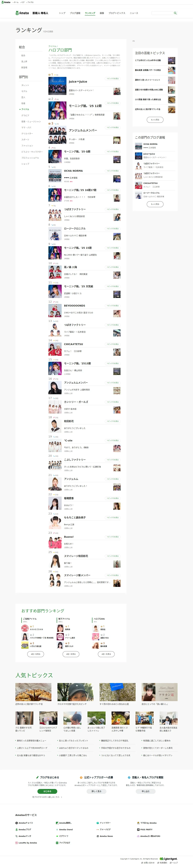193x868 pixels.
Task: Open the Amebaチョイス service icon link
Action: [24, 823]
